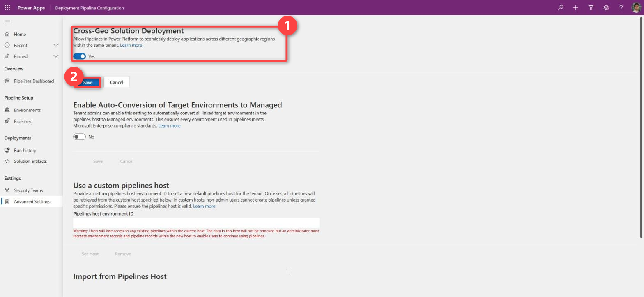Open Learn more link under Auto-Conversion section
The image size is (644, 297).
tap(170, 125)
